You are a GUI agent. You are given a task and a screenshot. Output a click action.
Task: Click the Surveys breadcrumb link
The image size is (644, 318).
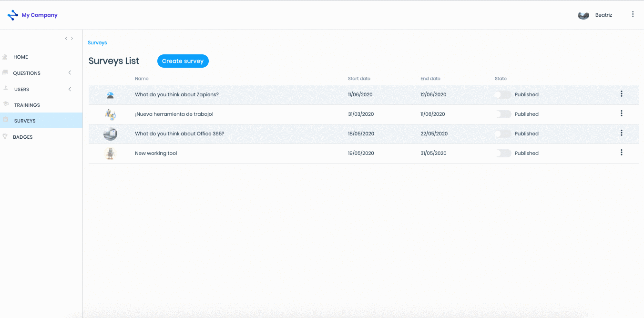(x=97, y=42)
